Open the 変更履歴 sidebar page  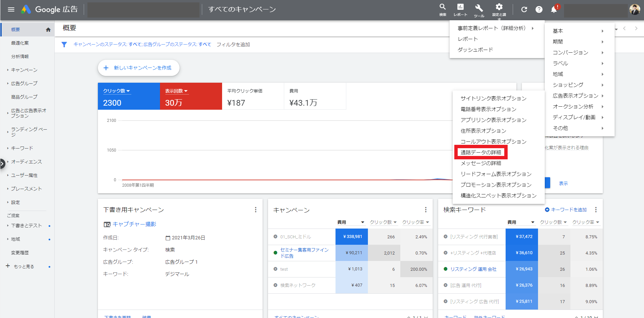[20, 253]
